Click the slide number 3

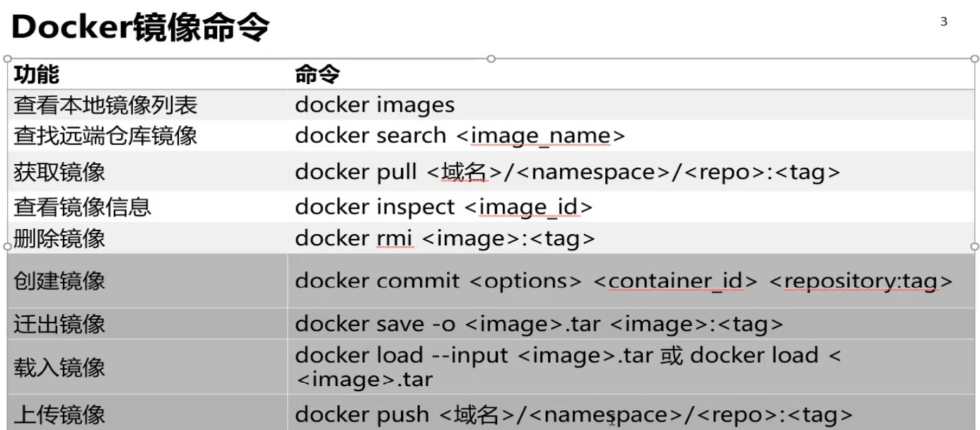pyautogui.click(x=943, y=22)
